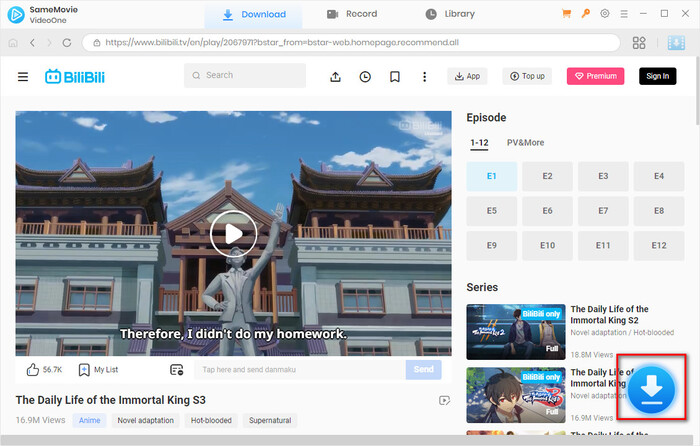The width and height of the screenshot is (700, 446).
Task: Select episode E2
Action: pos(547,176)
